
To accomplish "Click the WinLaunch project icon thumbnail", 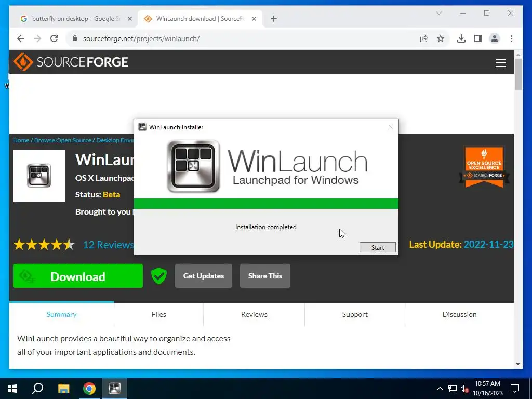I will 39,176.
